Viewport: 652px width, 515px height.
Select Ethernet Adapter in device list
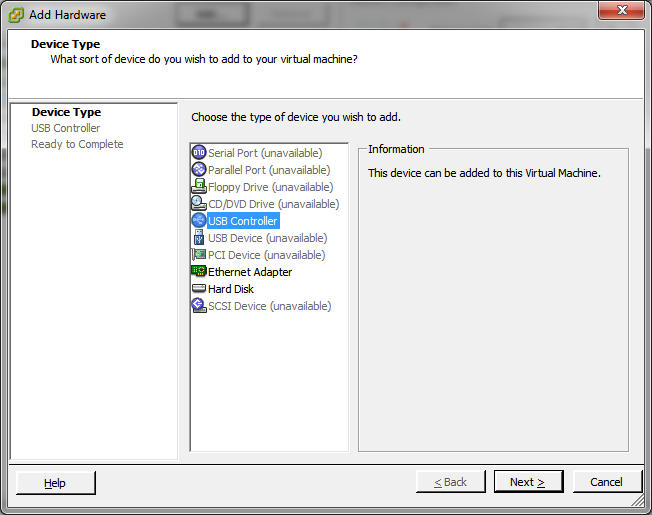[x=250, y=272]
